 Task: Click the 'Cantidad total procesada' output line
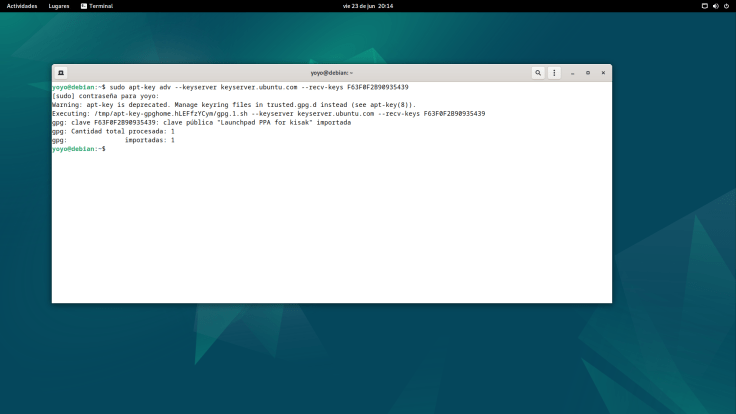coord(113,131)
